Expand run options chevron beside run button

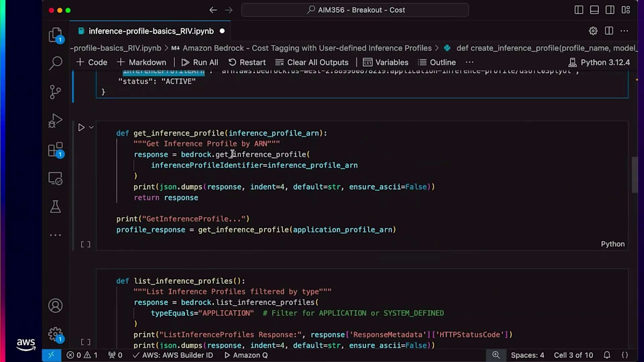(x=91, y=128)
